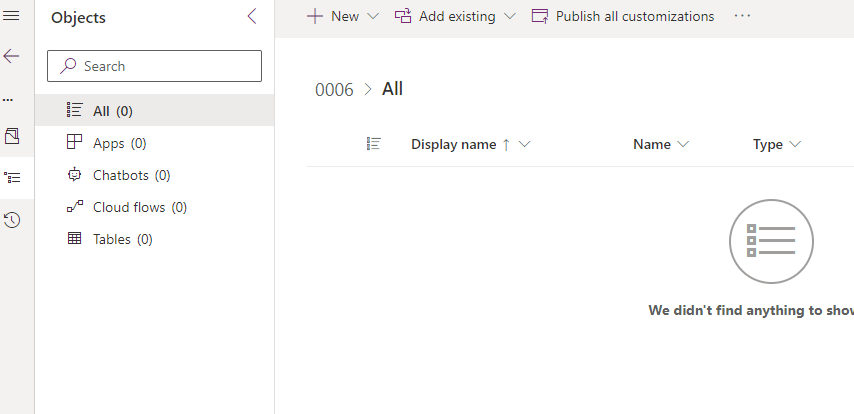Click the list view icon in column header
The width and height of the screenshot is (854, 414).
pyautogui.click(x=374, y=144)
